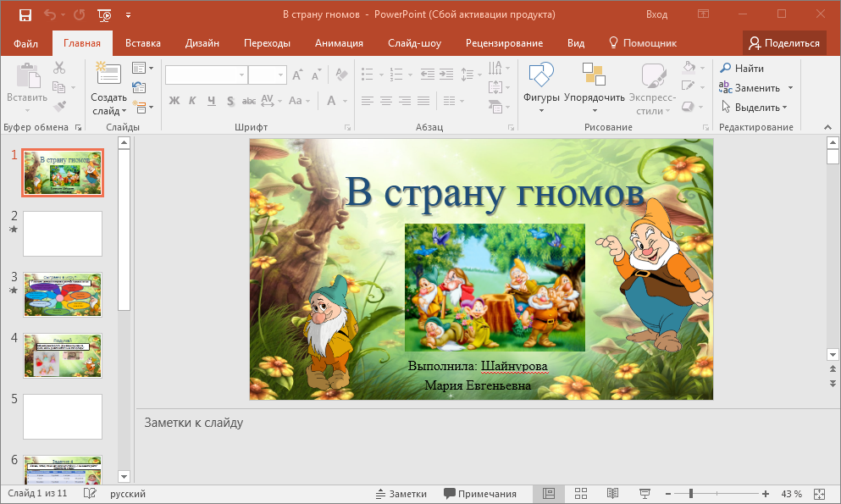Toggle underline (Ч) formatting
Viewport: 841px width, 504px height.
click(x=212, y=100)
